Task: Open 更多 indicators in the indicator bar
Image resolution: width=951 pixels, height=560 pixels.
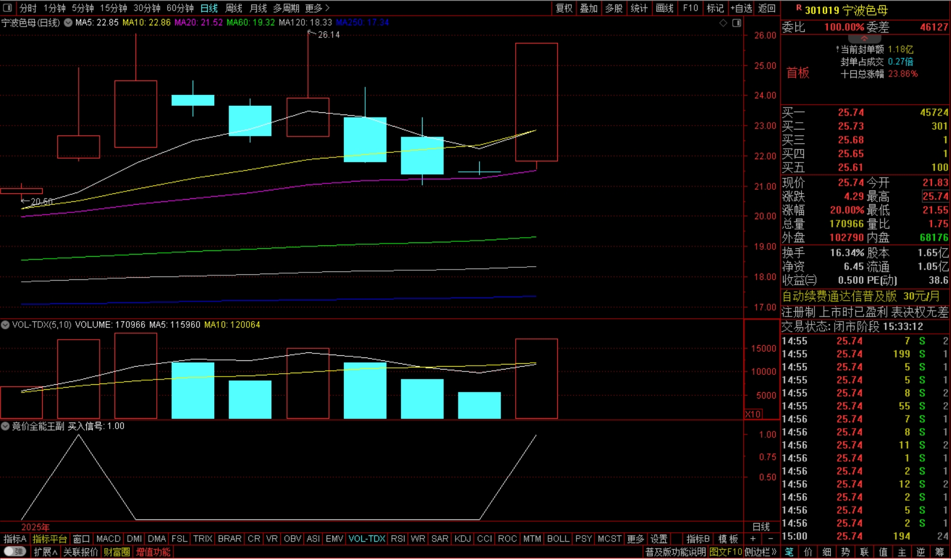Action: click(636, 539)
